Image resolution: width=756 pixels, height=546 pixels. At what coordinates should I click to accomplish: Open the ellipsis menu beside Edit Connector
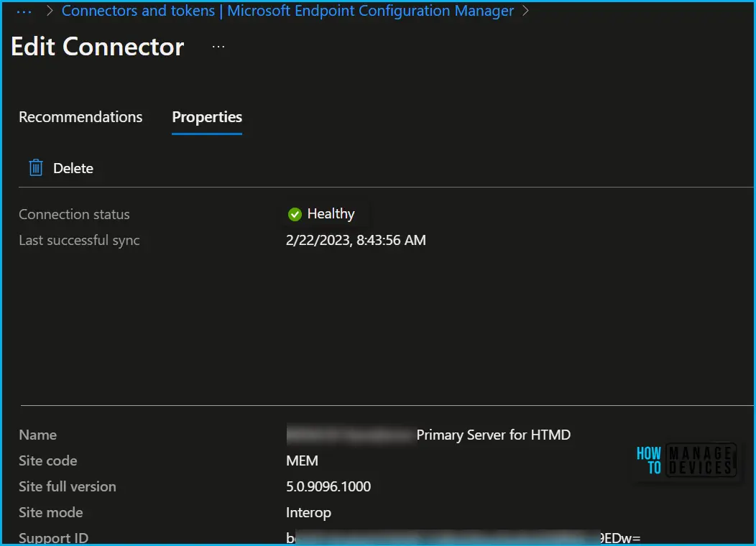pyautogui.click(x=218, y=47)
